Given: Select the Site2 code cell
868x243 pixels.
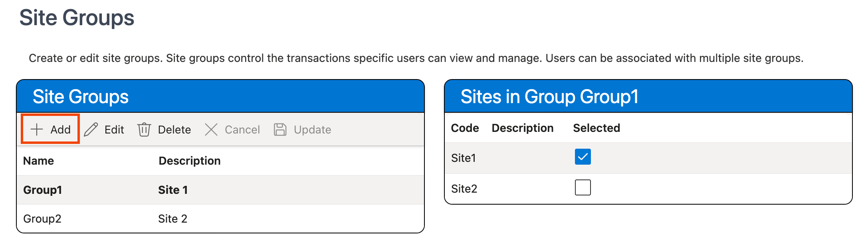Looking at the screenshot, I should coord(464,189).
